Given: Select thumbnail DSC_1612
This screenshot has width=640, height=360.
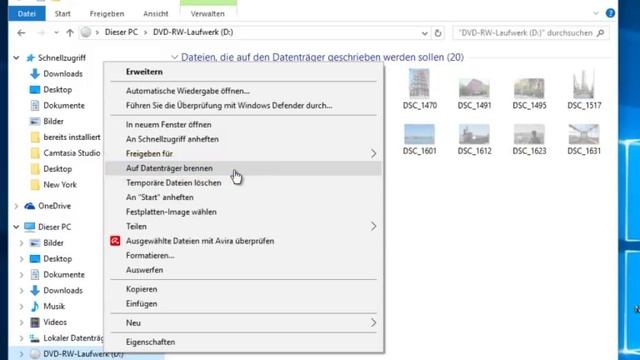Looking at the screenshot, I should 474,134.
